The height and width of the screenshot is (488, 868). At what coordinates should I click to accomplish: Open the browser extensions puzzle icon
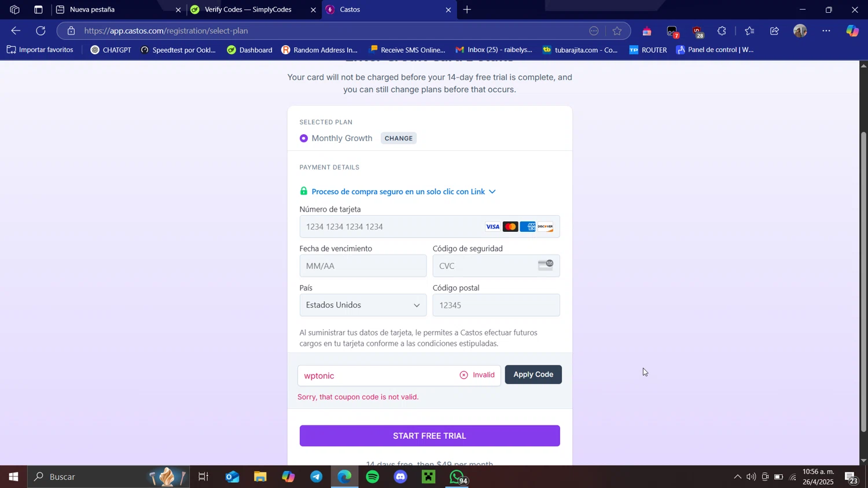722,31
